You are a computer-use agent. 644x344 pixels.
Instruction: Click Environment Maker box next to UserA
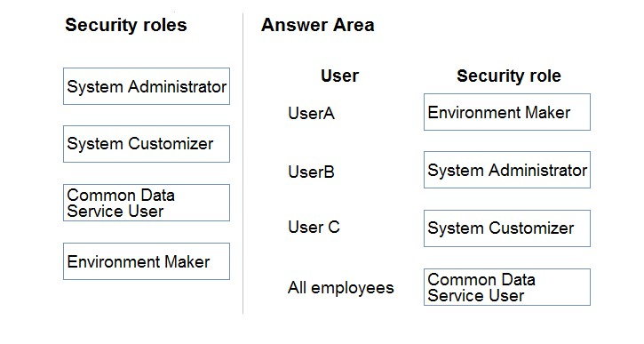[507, 112]
